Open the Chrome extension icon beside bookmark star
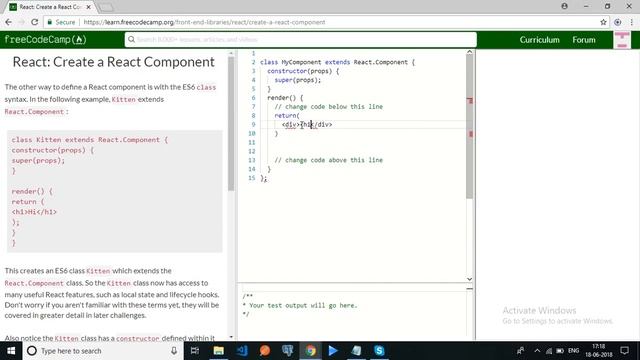Viewport: 640px width, 360px height. point(618,22)
